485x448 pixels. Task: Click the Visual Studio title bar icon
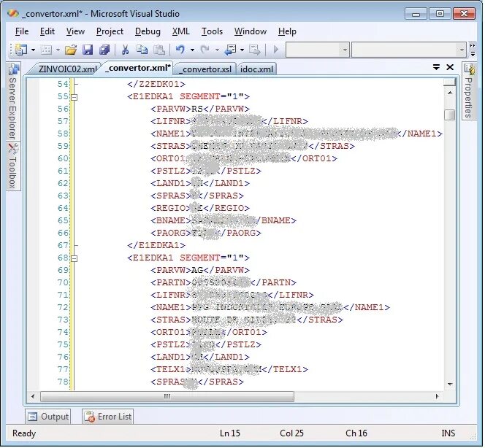(12, 14)
